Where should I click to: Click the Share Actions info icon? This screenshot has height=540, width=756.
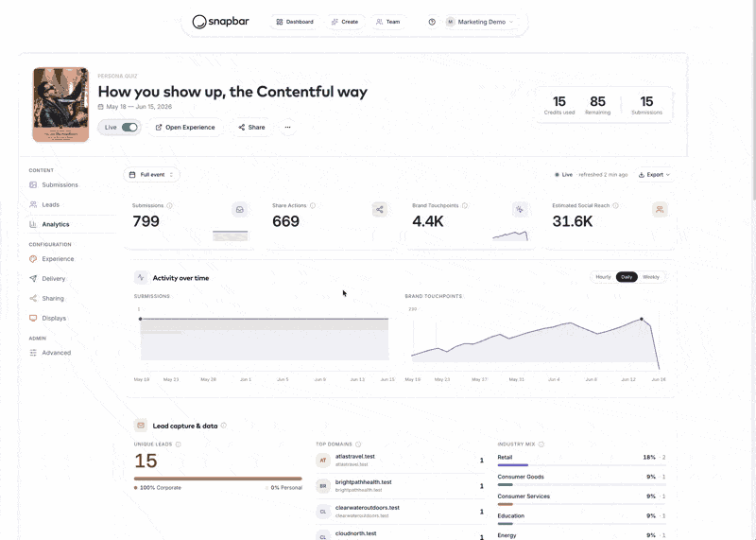pos(313,205)
